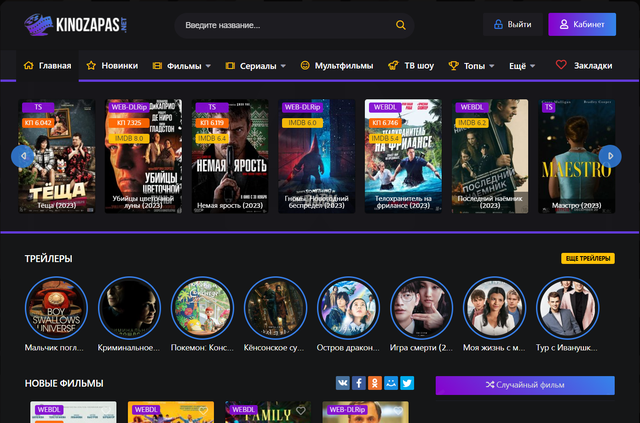Share via VK icon

click(x=343, y=383)
